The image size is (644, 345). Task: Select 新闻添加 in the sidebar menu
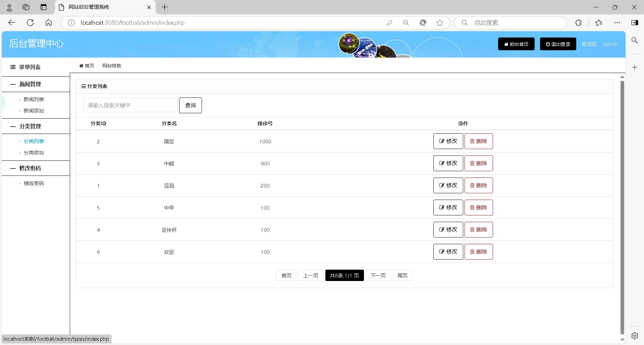coord(34,111)
